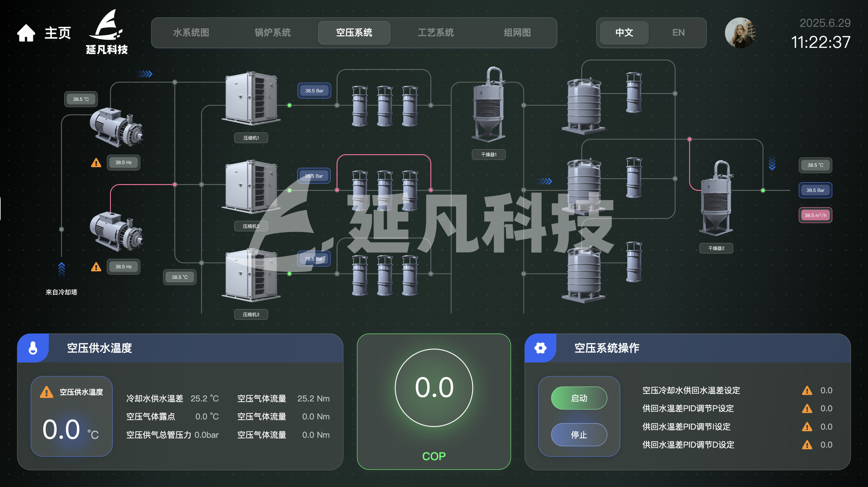Click the 启动 start button
The width and height of the screenshot is (868, 487).
coord(579,398)
